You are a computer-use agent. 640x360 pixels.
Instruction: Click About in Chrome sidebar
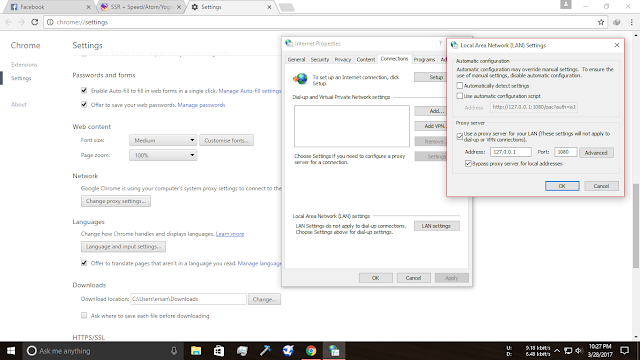(x=19, y=104)
